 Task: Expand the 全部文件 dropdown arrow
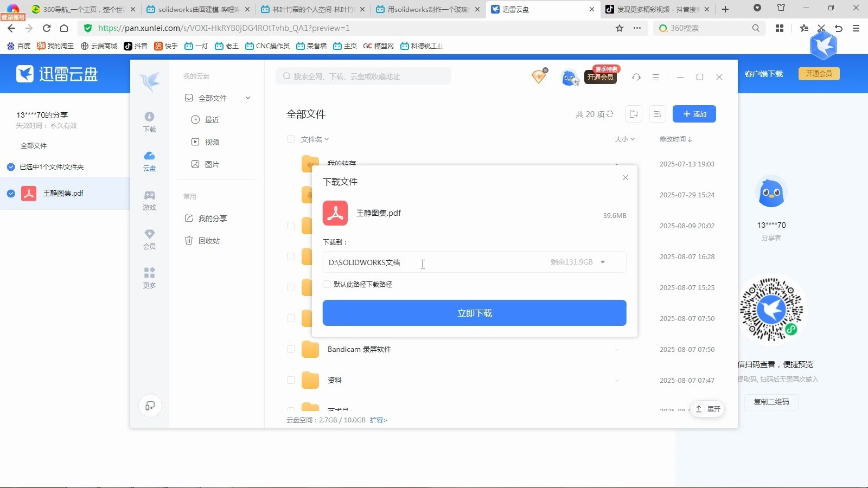point(248,98)
